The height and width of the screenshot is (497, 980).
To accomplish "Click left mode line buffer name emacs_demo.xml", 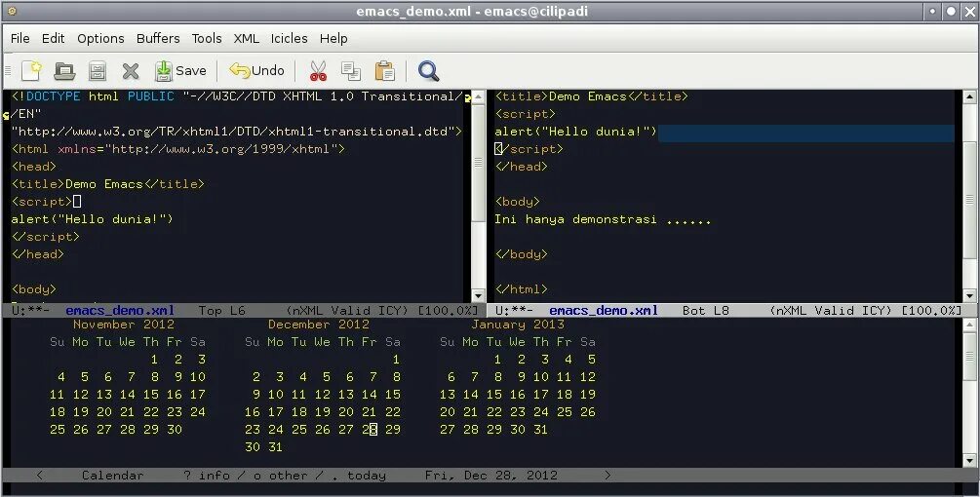I will tap(120, 310).
